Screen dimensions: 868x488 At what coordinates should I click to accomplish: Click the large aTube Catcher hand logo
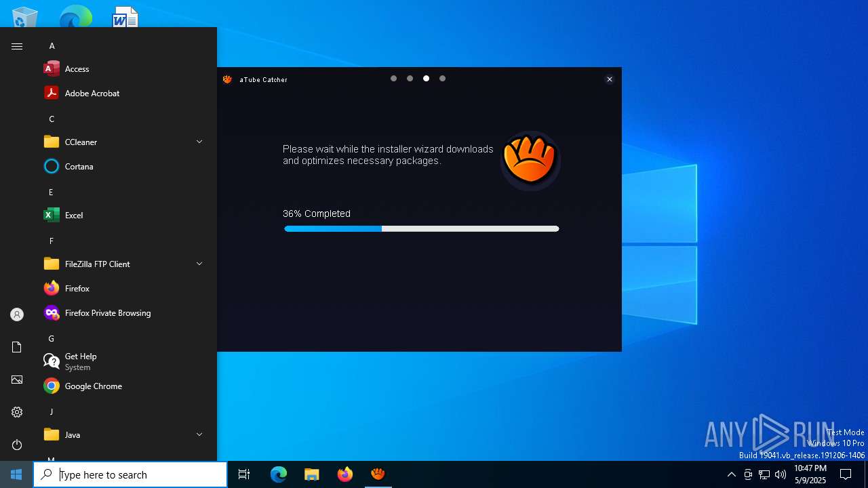click(x=530, y=161)
